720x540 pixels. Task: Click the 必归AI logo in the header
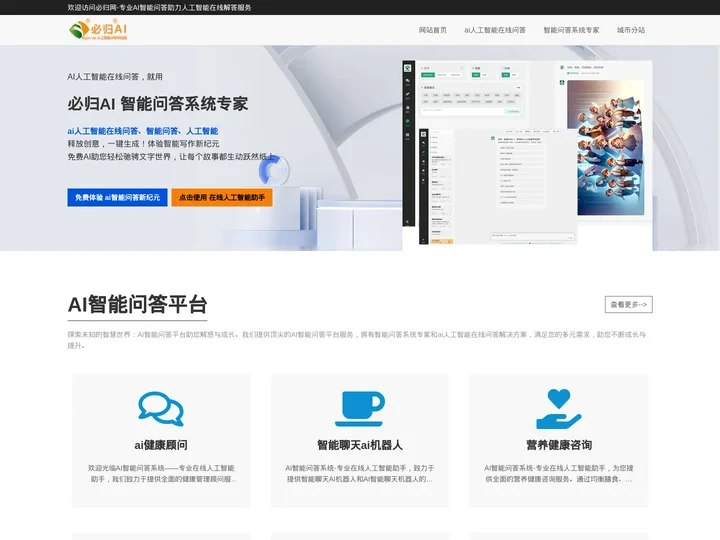coord(98,30)
